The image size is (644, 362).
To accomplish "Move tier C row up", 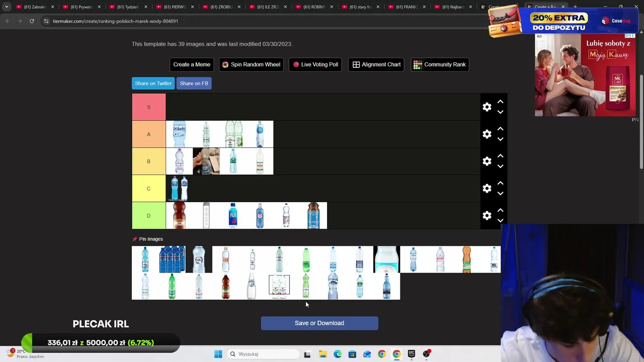I will coord(500,183).
